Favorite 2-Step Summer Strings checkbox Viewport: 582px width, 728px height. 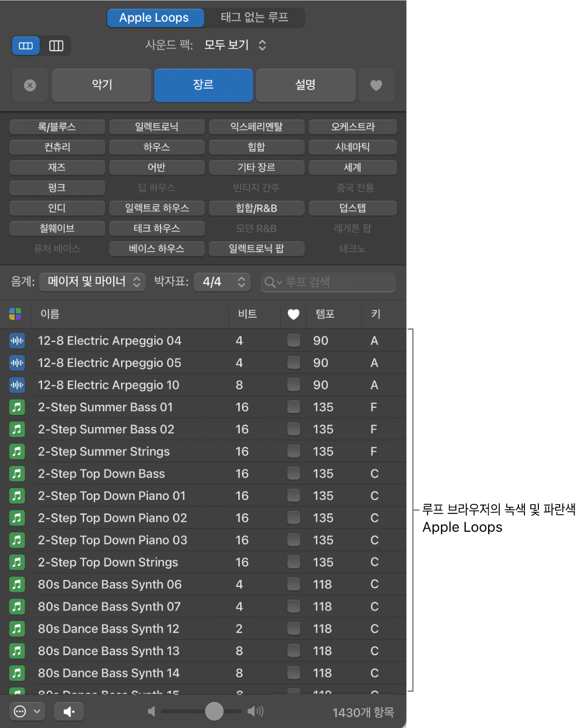[294, 451]
